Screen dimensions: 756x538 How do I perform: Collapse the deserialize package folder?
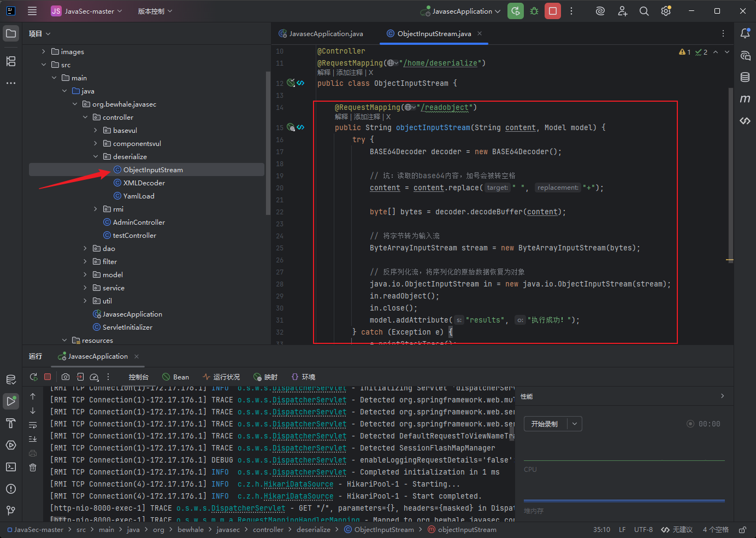click(96, 156)
